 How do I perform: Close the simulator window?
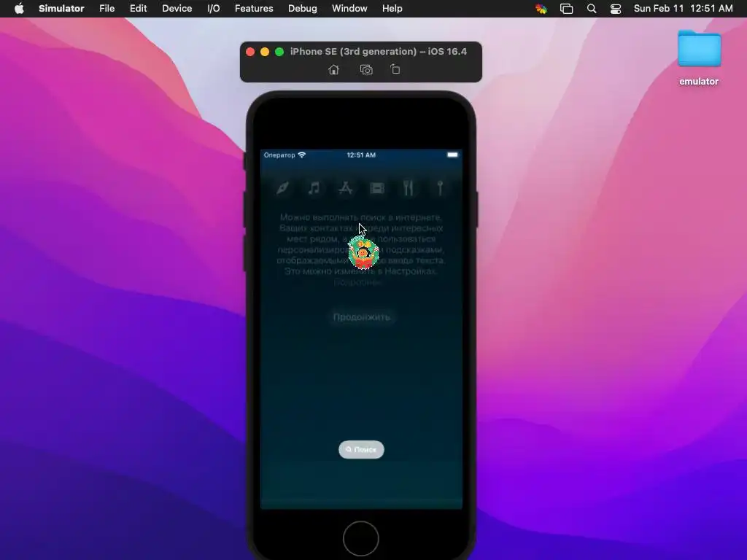[250, 52]
